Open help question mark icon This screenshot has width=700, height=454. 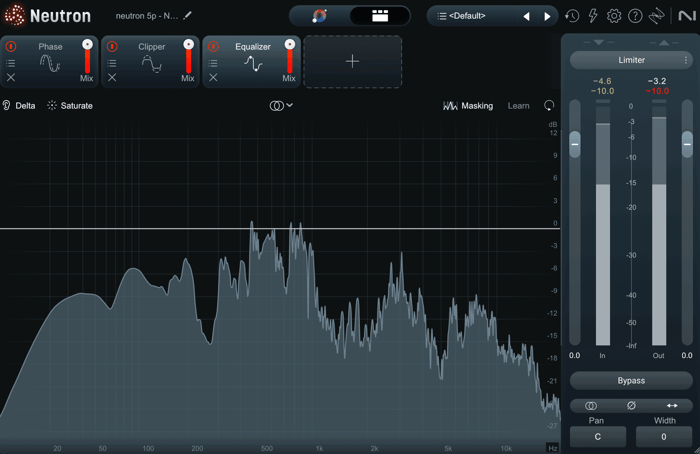[x=635, y=16]
